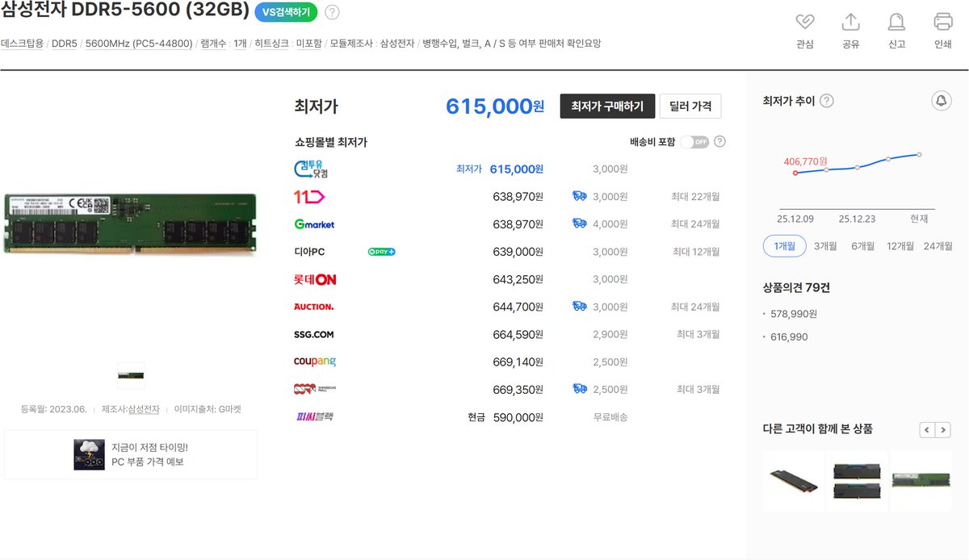Click the 638,970원 price in 11번가 row
The height and width of the screenshot is (560, 969).
click(x=518, y=196)
